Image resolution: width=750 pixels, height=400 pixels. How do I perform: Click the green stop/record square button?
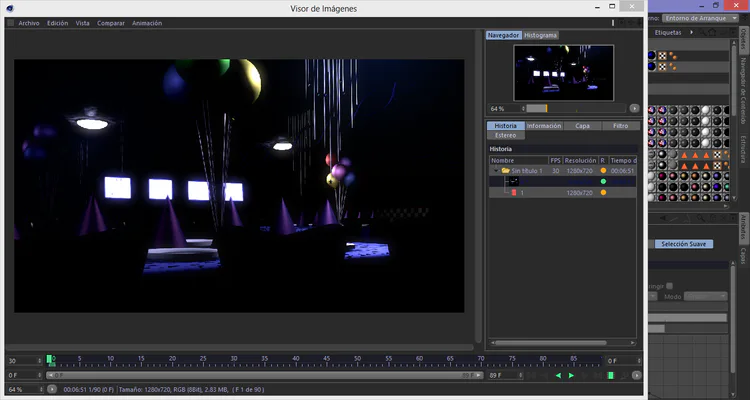pyautogui.click(x=610, y=376)
